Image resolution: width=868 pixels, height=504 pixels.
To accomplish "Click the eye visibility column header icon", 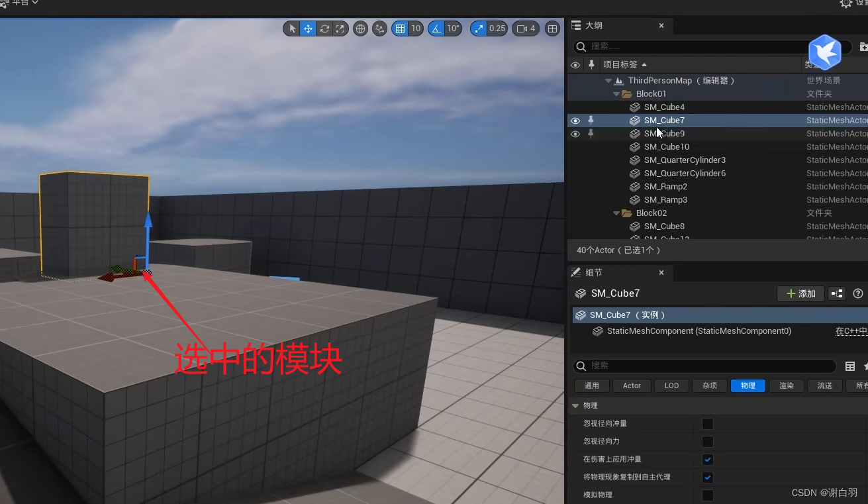I will click(575, 65).
